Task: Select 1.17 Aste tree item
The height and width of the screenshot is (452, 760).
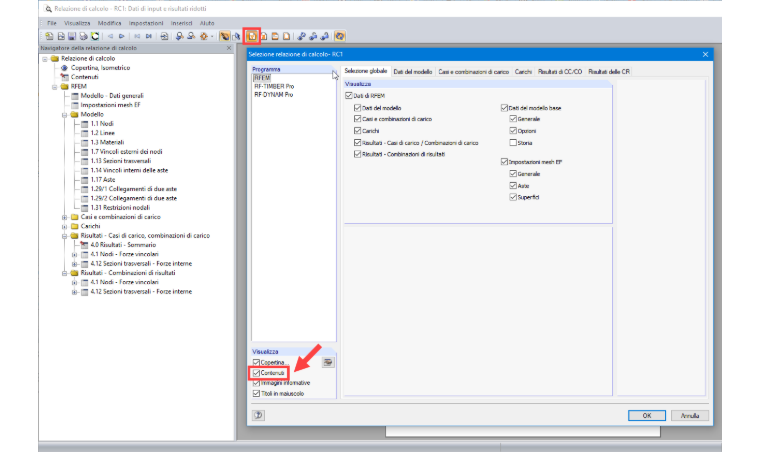Action: (x=103, y=180)
